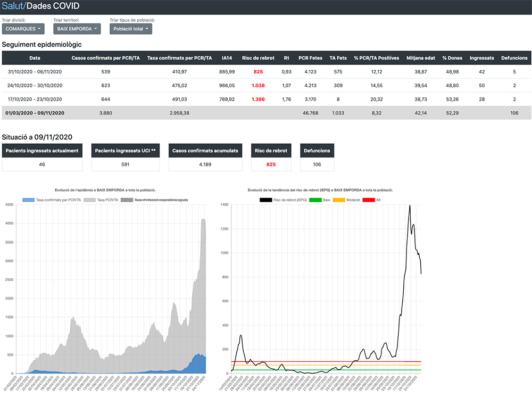Click the green Baix legend swatch

click(315, 200)
